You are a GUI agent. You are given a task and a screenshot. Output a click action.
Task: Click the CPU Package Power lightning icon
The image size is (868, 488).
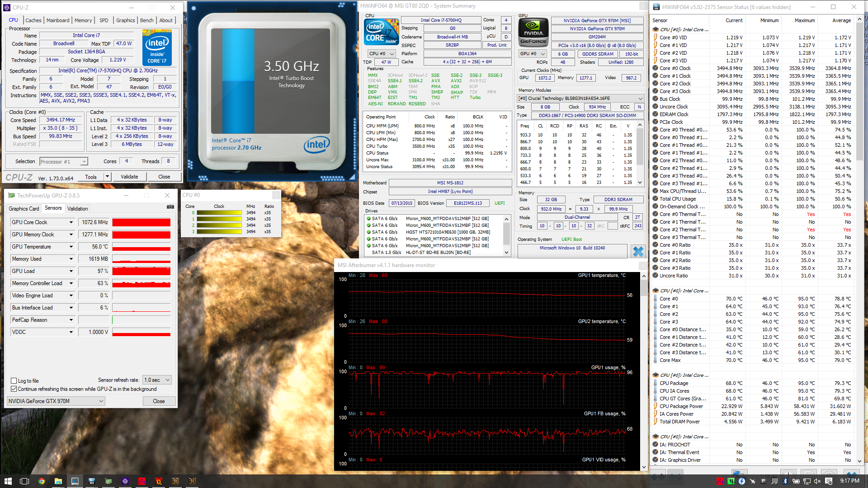(655, 406)
